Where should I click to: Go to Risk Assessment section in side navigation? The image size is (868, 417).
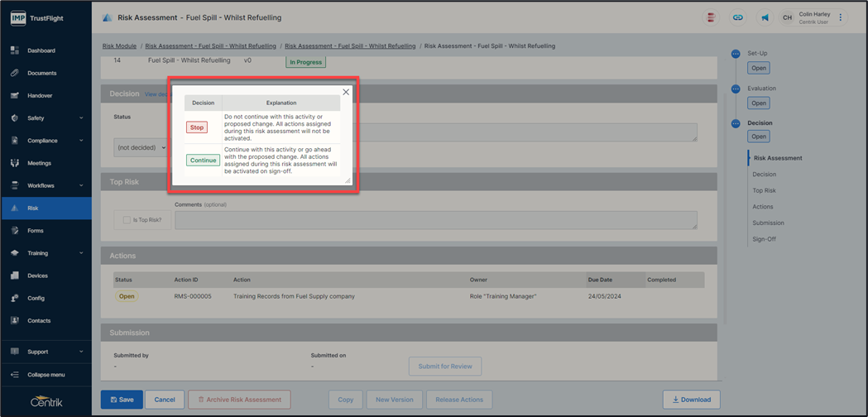pyautogui.click(x=778, y=158)
